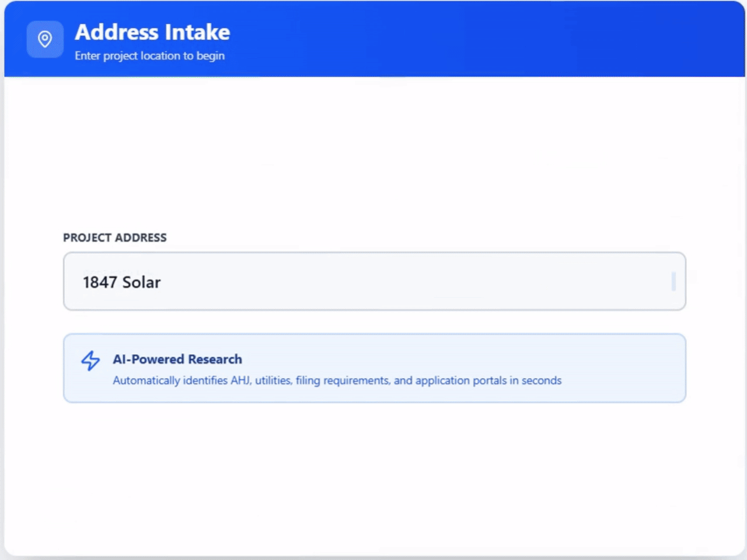Click the small indicator at address field's right edge
Viewport: 747px width, 560px height.
[673, 282]
